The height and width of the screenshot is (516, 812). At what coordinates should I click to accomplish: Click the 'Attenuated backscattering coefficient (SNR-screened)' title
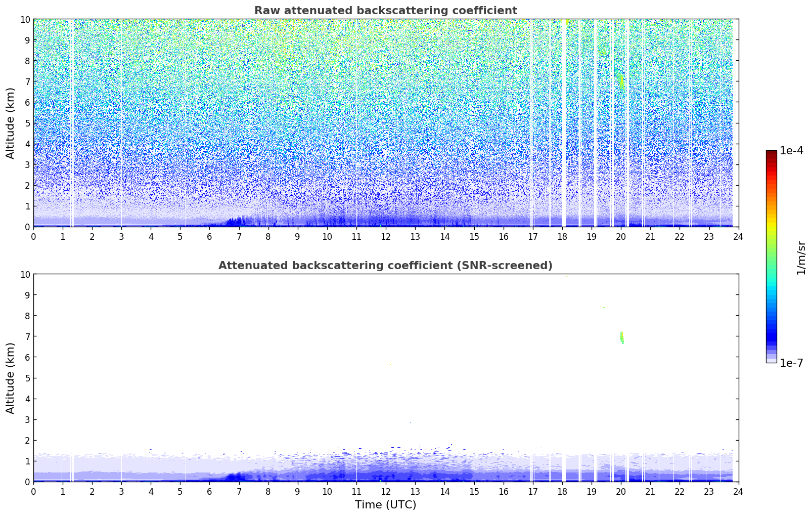coord(385,266)
